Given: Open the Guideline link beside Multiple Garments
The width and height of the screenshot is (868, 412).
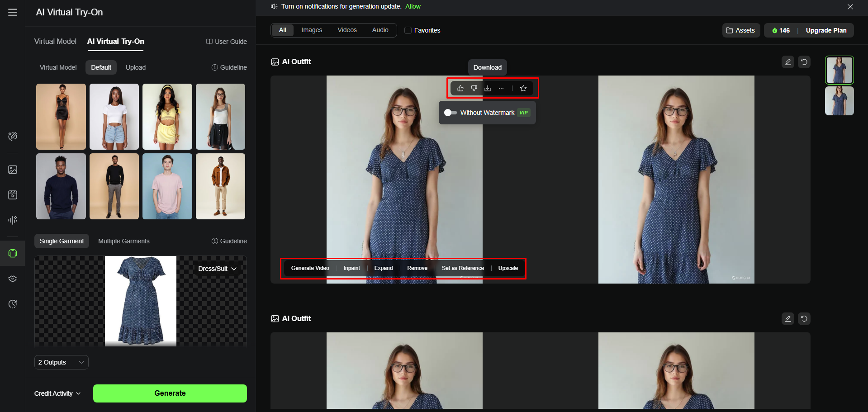Looking at the screenshot, I should [x=229, y=241].
